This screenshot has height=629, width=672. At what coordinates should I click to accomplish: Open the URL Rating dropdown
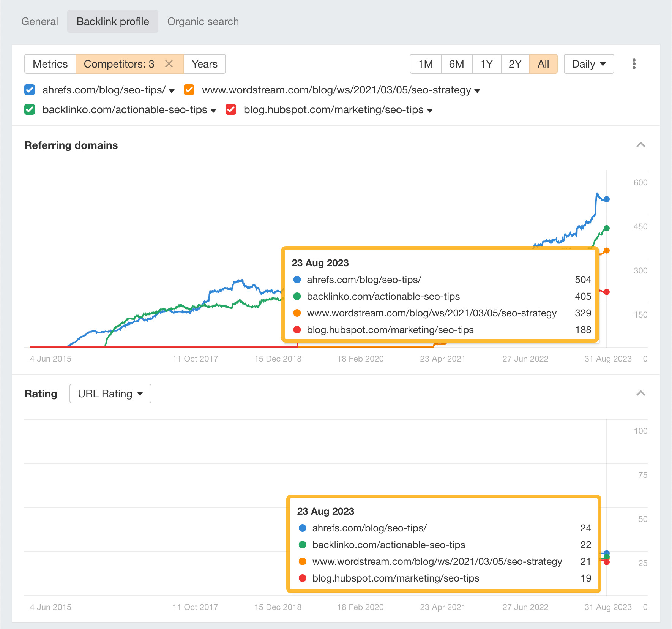[110, 394]
